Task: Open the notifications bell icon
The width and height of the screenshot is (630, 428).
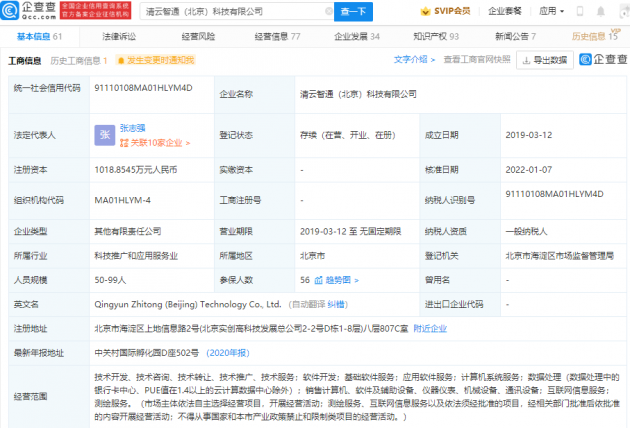Action: (x=601, y=11)
